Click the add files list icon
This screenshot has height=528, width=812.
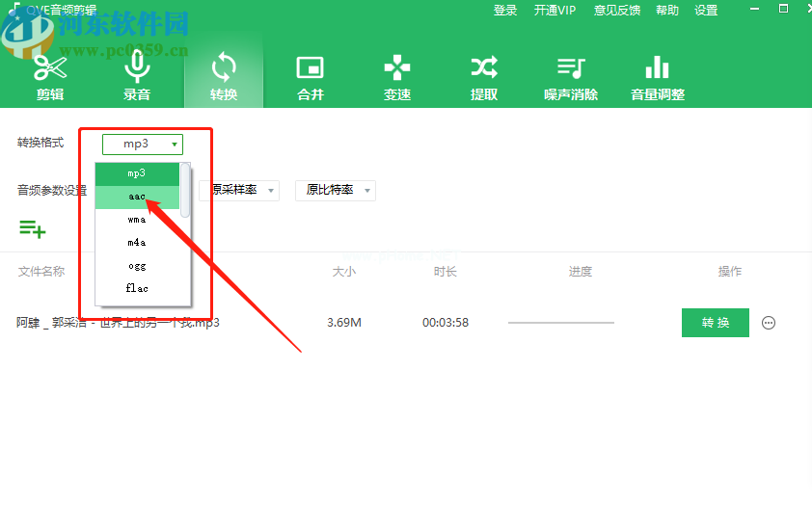coord(32,228)
